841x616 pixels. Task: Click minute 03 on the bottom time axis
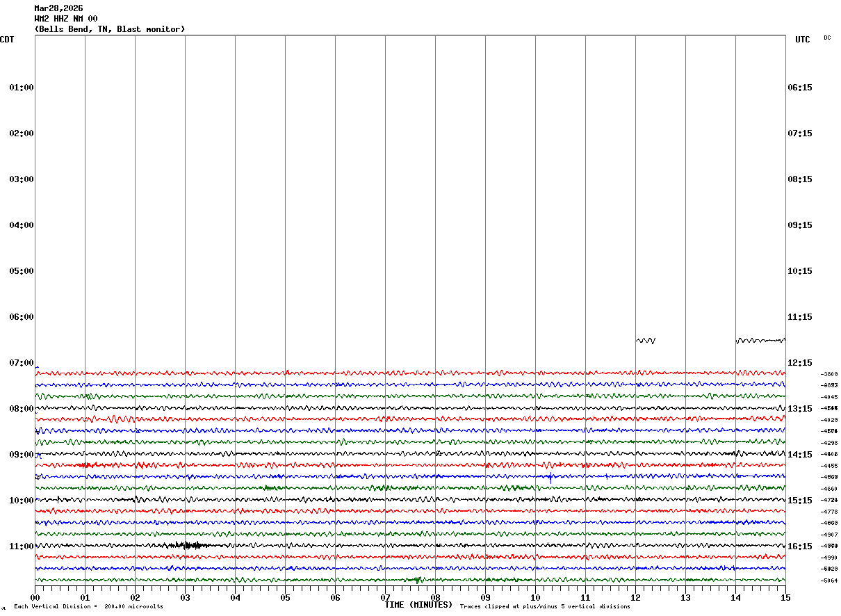185,597
